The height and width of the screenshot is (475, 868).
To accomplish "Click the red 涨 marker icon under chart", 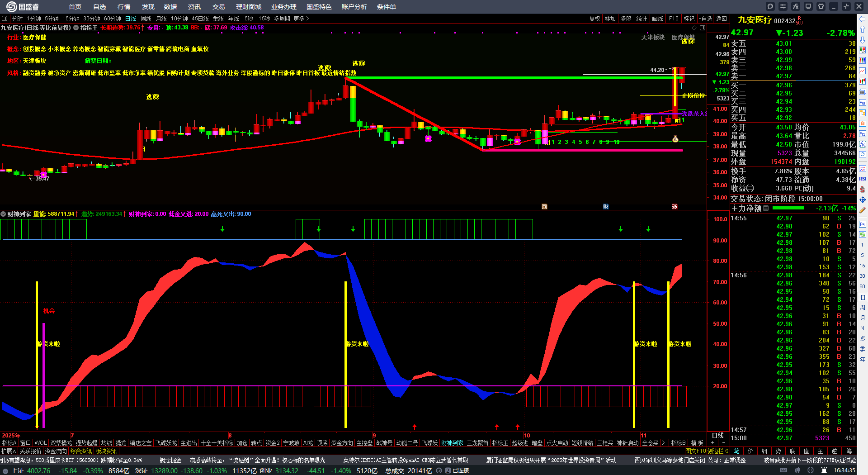I will (x=675, y=207).
